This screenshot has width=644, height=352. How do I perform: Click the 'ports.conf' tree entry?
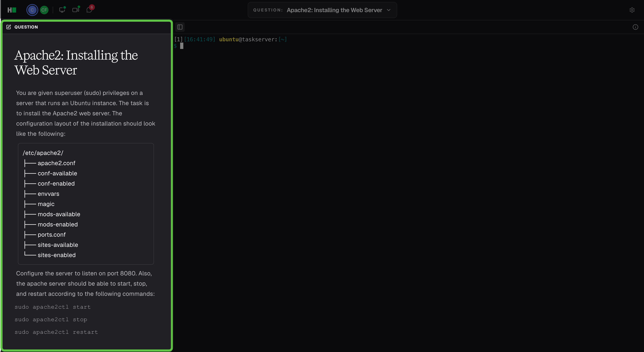pos(52,235)
